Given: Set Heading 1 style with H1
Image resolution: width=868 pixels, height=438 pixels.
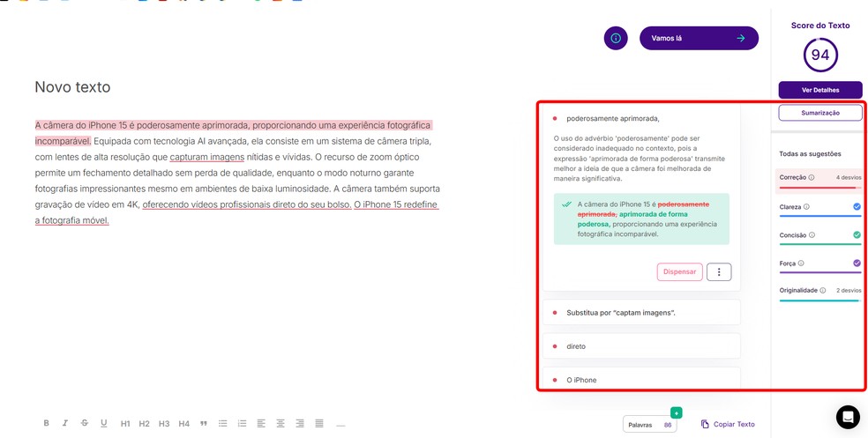Looking at the screenshot, I should point(125,424).
